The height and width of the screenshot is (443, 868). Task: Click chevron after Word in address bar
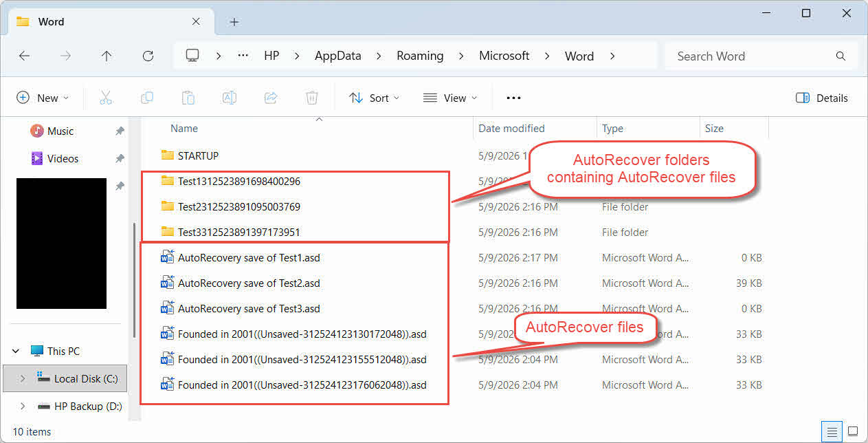[612, 56]
